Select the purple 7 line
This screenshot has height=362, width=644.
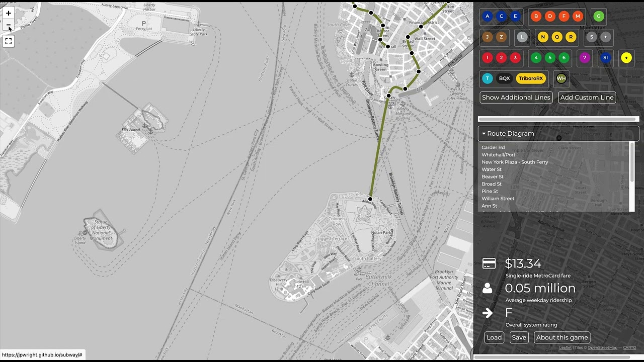pyautogui.click(x=585, y=58)
